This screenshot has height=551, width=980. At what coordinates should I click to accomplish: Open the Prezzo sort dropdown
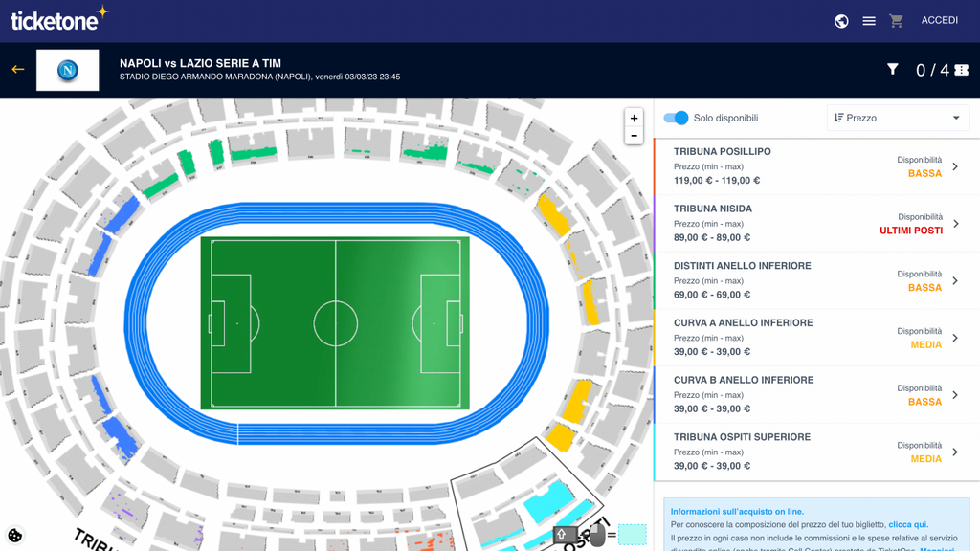pyautogui.click(x=898, y=118)
